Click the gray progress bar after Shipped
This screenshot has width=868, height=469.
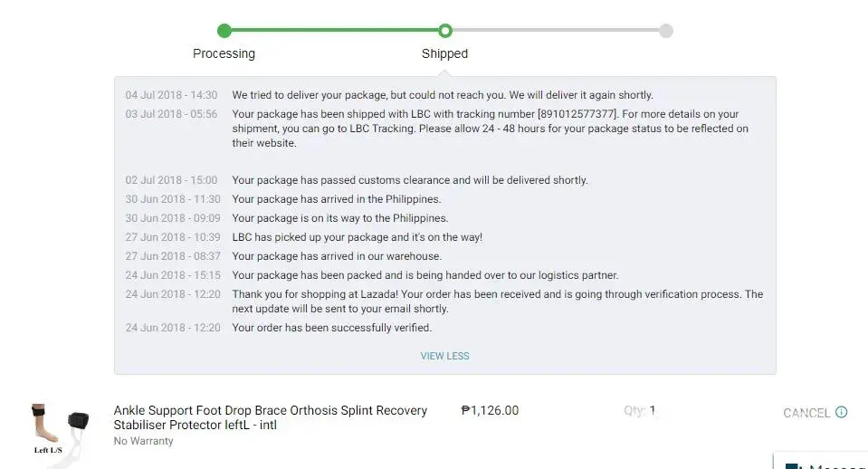[x=556, y=31]
